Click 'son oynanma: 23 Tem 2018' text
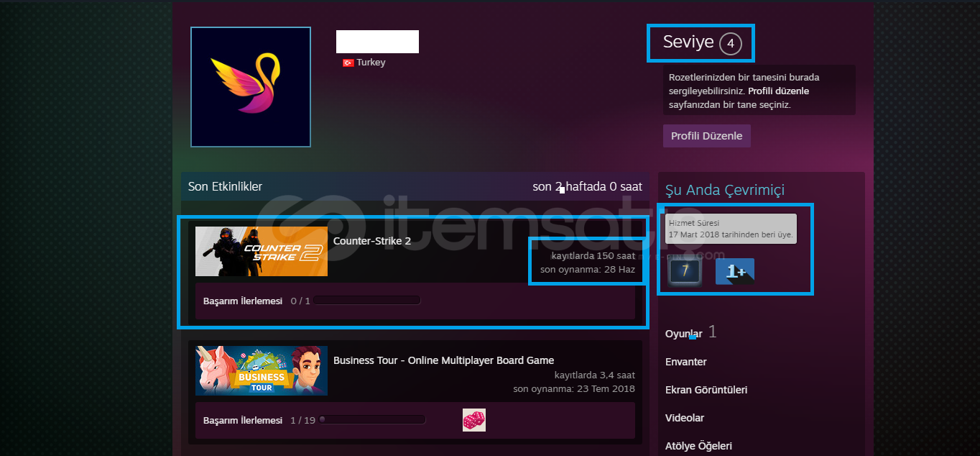 (x=574, y=389)
